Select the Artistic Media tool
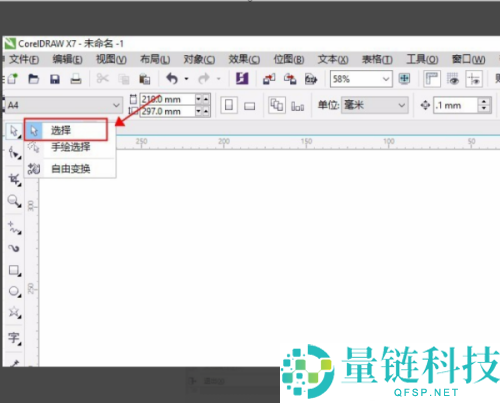The height and width of the screenshot is (403, 500). pyautogui.click(x=14, y=248)
